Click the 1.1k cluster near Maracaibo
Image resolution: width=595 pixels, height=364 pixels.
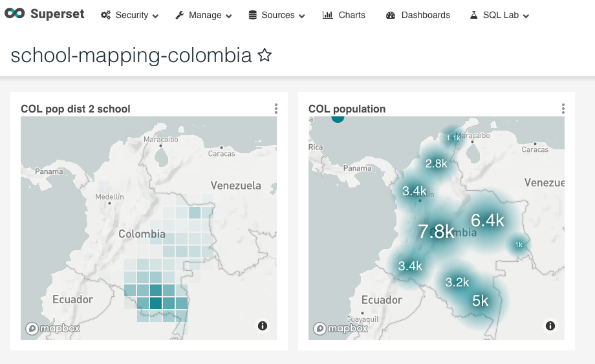click(453, 138)
